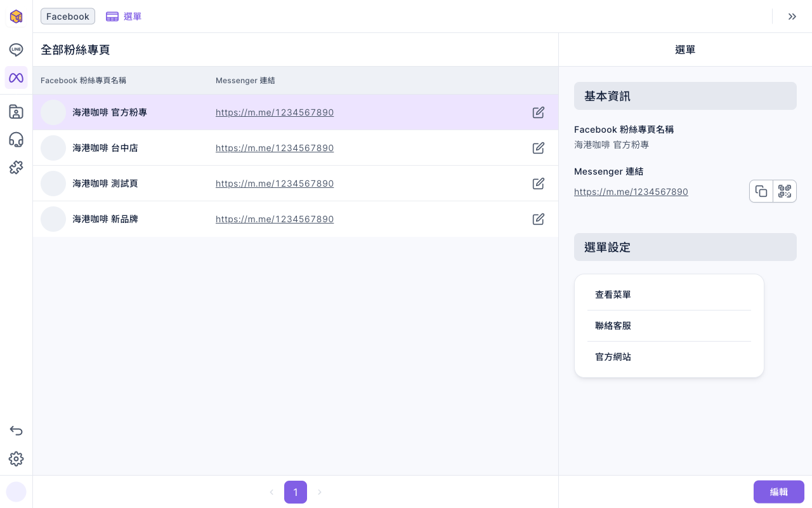Select the Facebook tab chip

pos(68,17)
